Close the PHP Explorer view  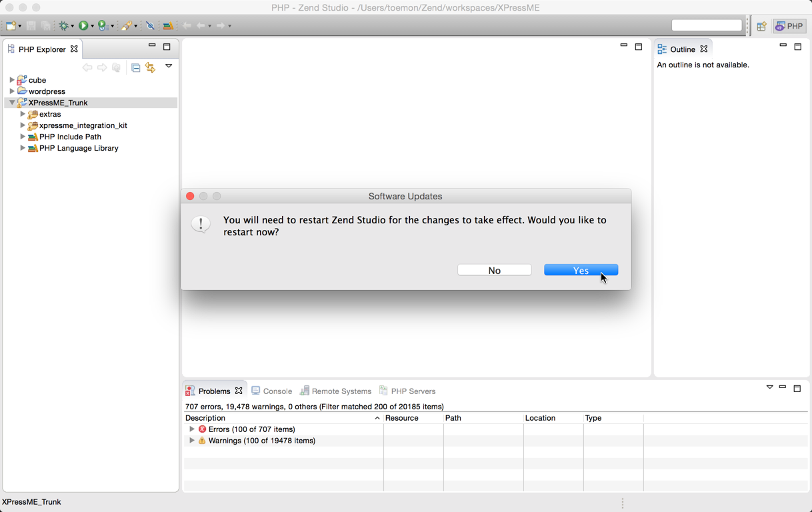click(x=74, y=49)
